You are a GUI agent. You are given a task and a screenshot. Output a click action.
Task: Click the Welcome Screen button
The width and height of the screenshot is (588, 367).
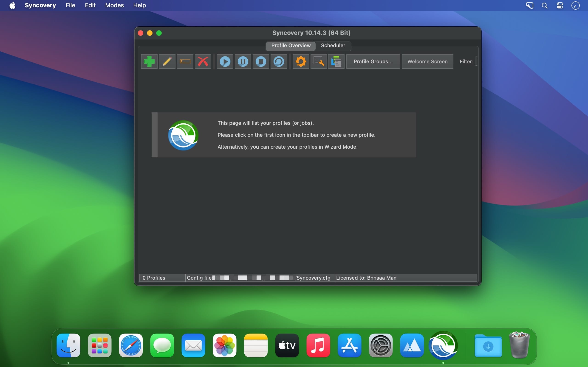click(427, 61)
